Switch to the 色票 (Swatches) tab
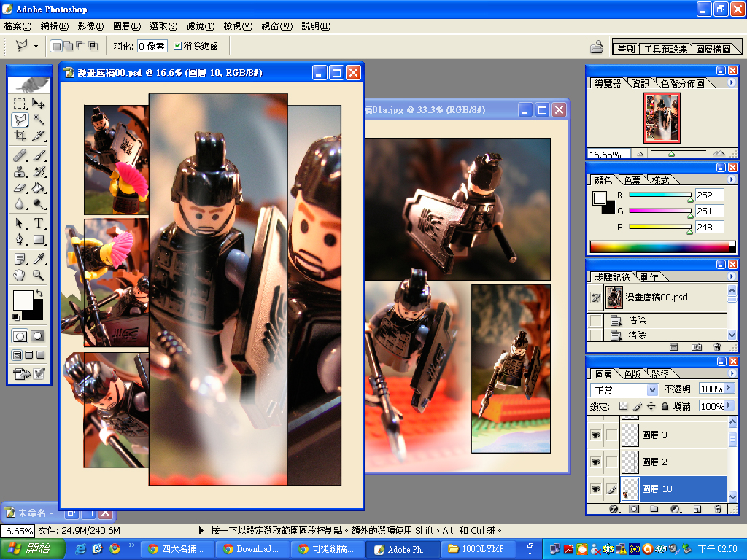The image size is (747, 560). point(632,181)
